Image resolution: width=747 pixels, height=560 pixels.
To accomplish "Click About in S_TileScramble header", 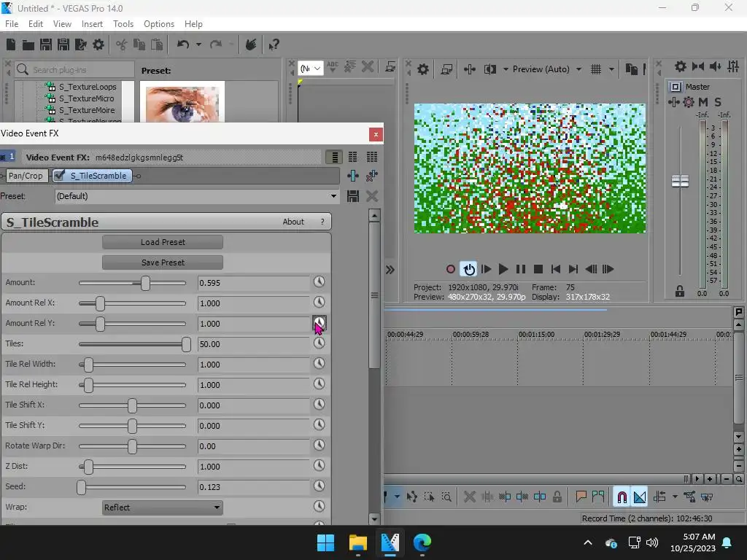I will click(x=293, y=222).
